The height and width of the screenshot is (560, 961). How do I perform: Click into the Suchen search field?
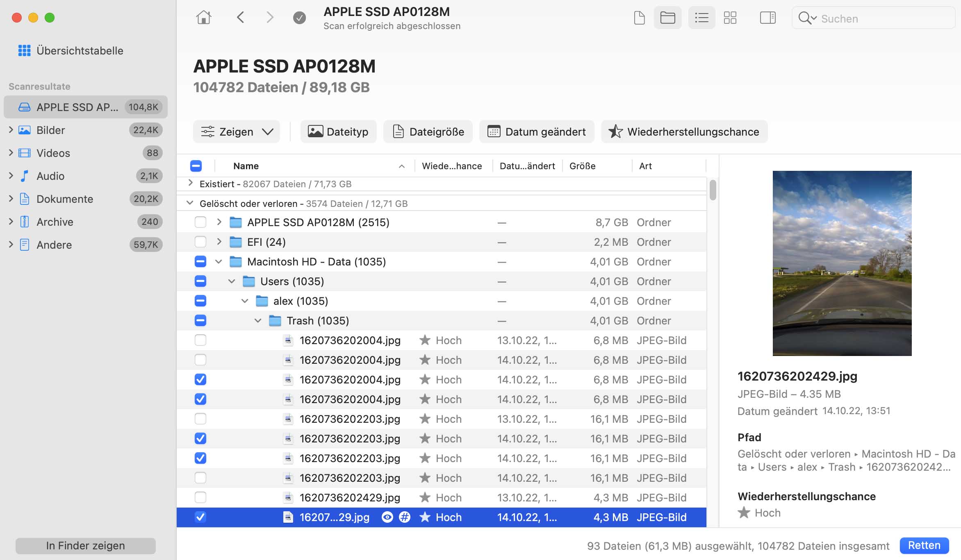[874, 18]
